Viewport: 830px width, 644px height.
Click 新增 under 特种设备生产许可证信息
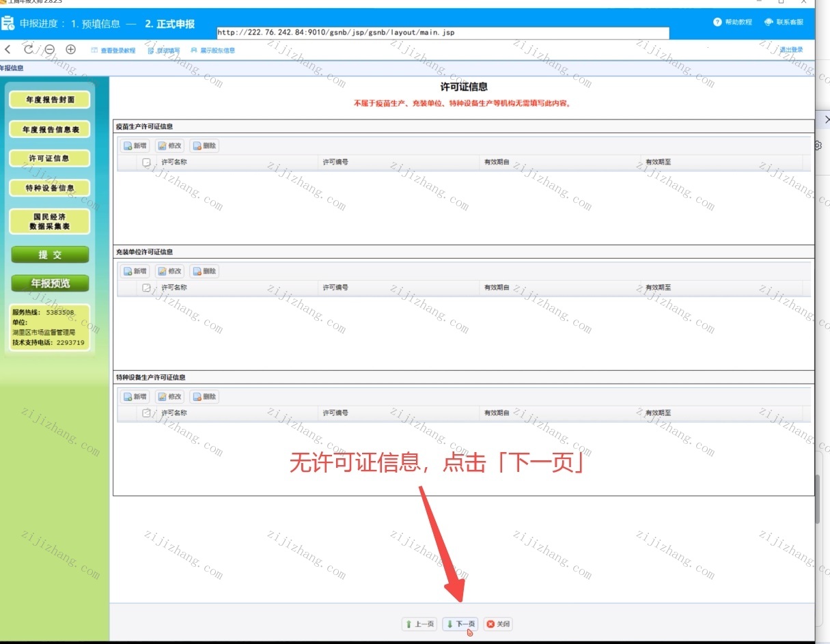tap(135, 397)
